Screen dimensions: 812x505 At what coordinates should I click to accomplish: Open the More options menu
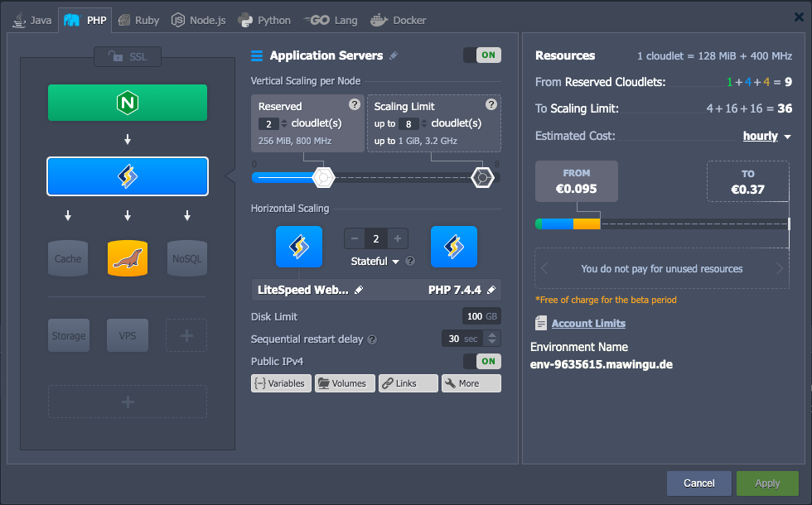471,382
